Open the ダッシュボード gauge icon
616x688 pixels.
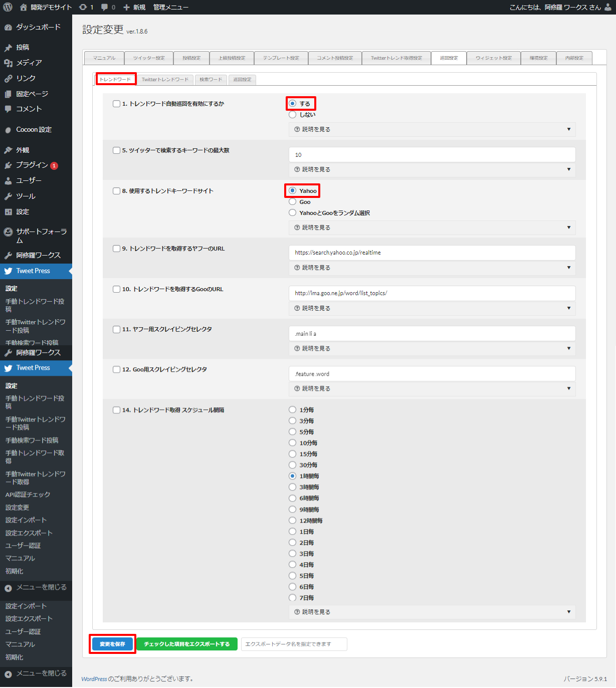[8, 27]
